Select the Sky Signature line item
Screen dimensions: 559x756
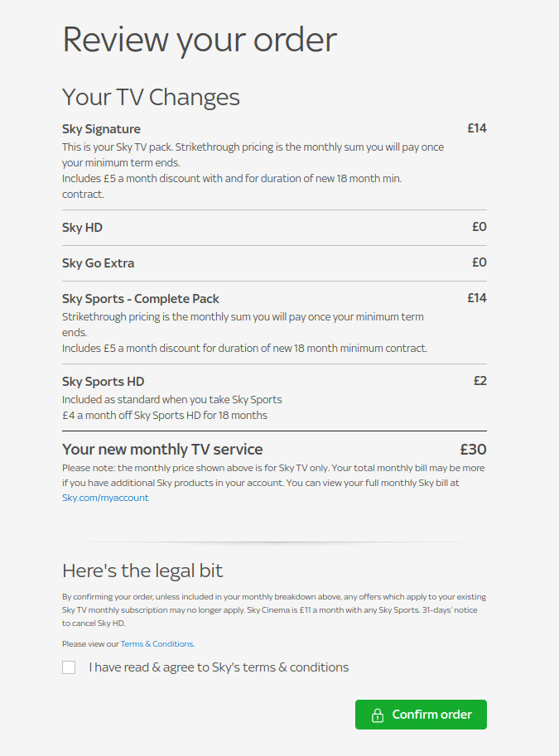click(101, 128)
